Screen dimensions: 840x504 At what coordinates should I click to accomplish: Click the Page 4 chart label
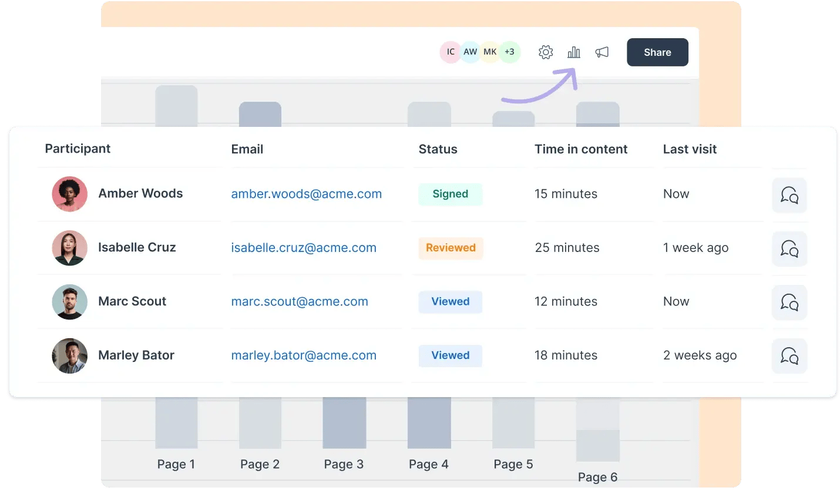point(428,464)
